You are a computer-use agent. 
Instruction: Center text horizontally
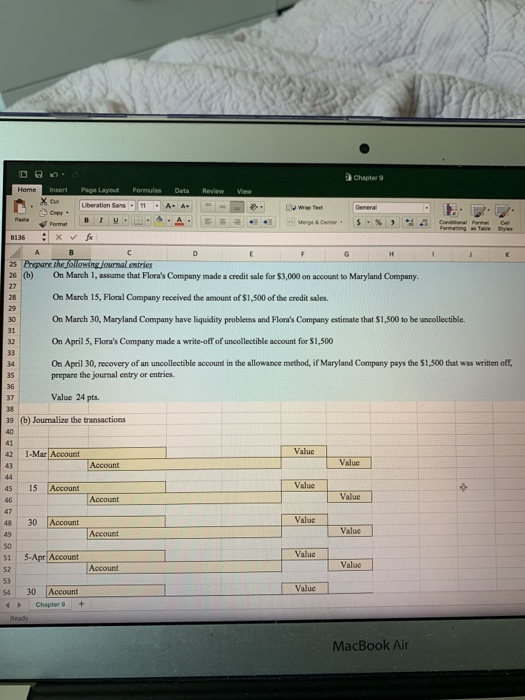coord(222,221)
